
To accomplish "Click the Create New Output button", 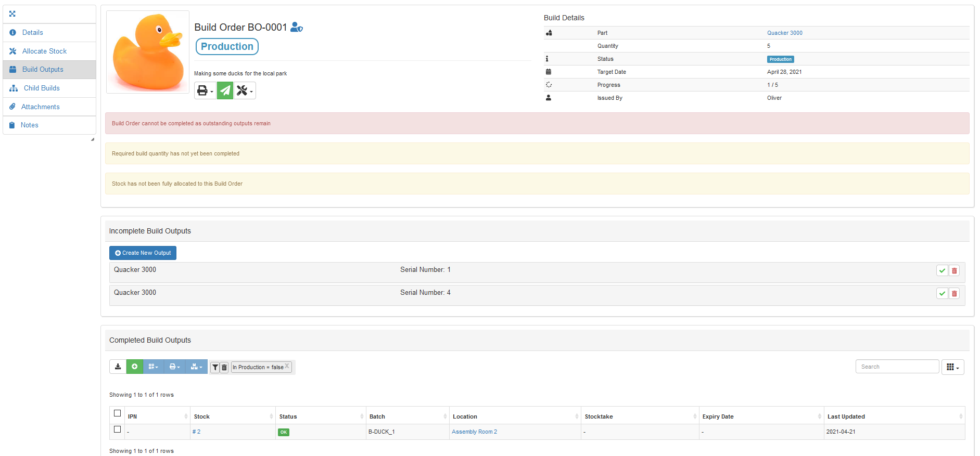I will tap(143, 253).
